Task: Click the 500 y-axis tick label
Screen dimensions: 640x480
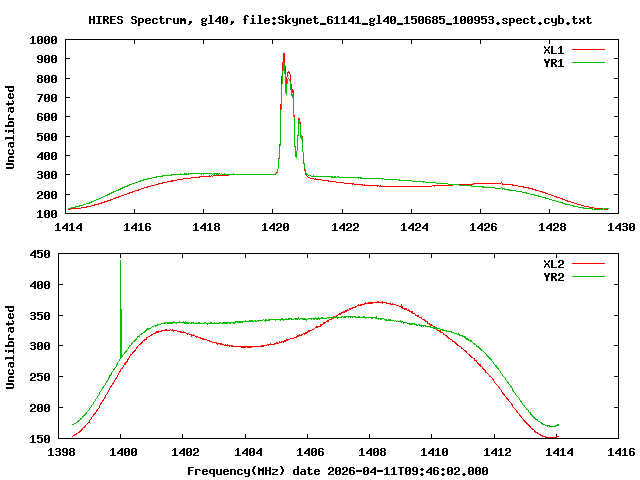Action: point(47,137)
